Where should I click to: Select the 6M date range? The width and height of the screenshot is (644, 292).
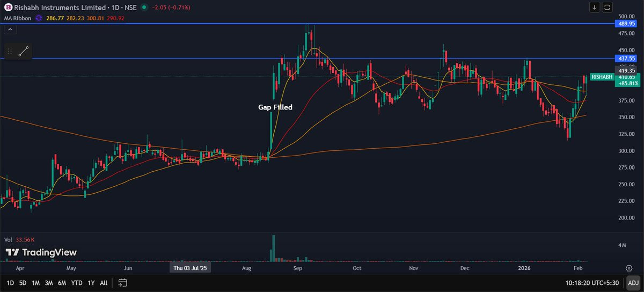[62, 282]
